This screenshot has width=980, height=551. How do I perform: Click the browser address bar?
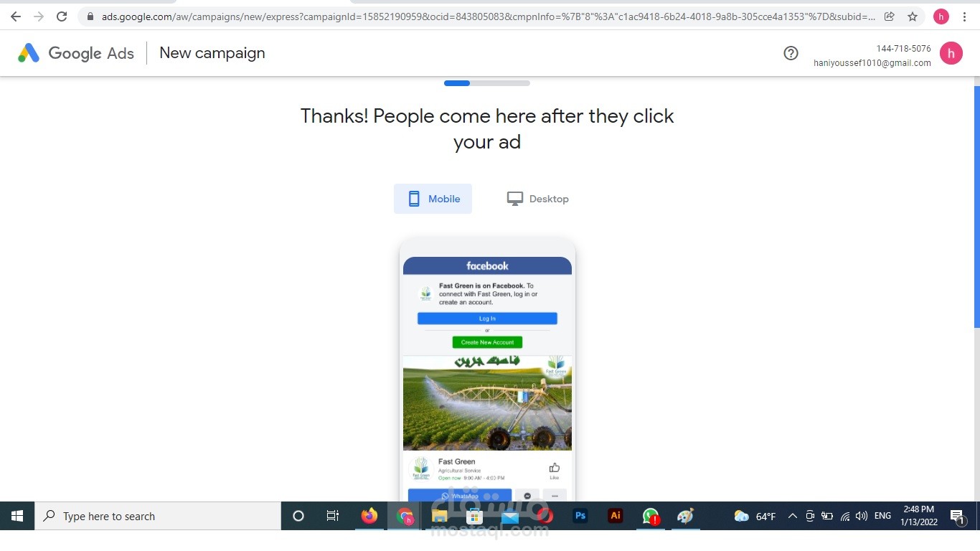click(430, 16)
